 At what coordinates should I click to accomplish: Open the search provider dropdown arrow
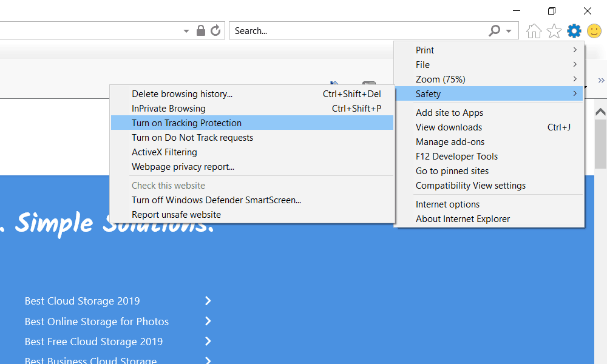(509, 31)
